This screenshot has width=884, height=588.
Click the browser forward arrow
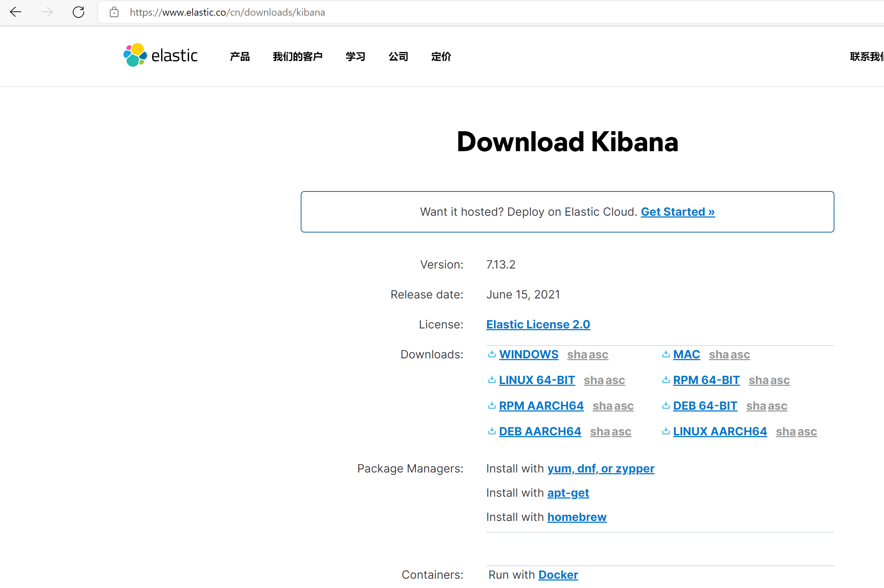pyautogui.click(x=47, y=12)
